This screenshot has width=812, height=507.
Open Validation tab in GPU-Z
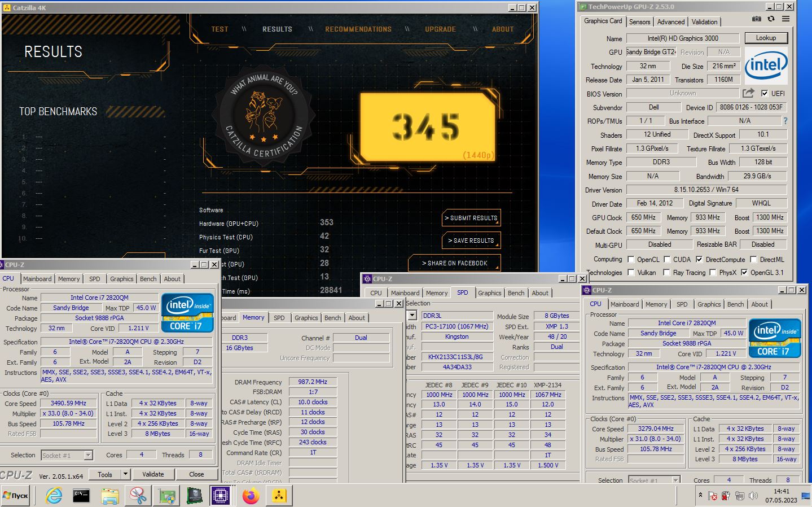tap(704, 21)
